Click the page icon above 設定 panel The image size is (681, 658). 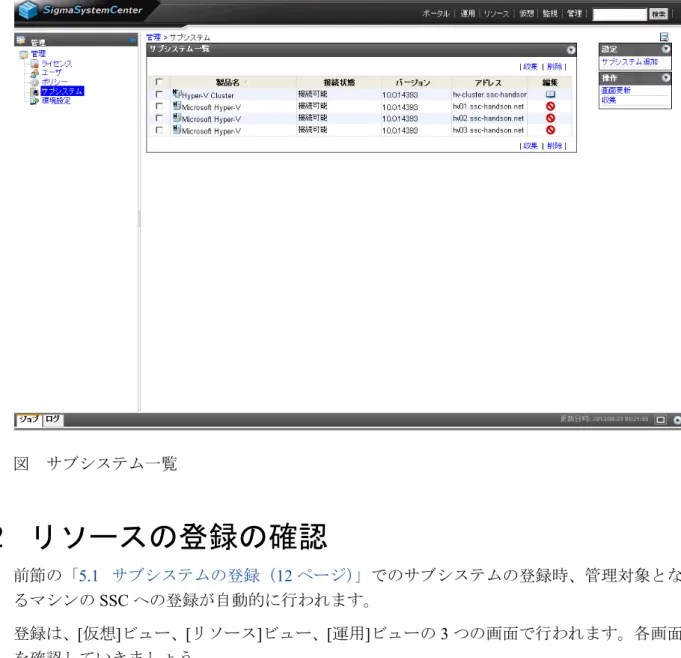664,37
